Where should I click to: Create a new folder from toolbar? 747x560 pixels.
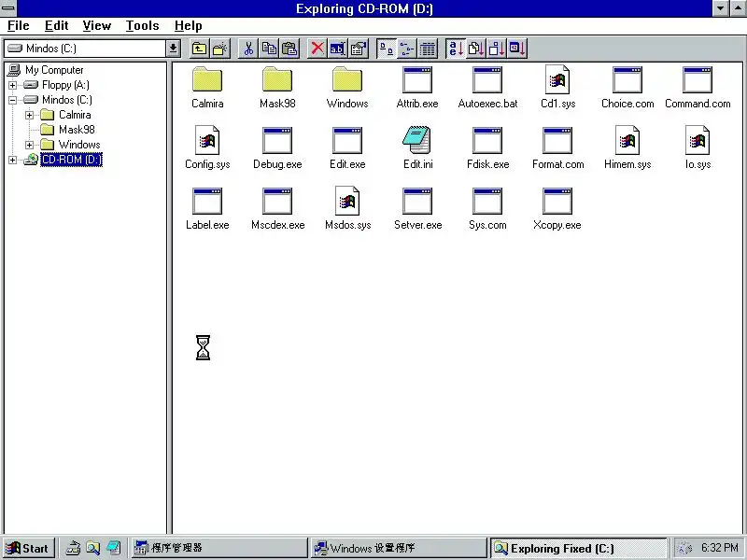point(220,49)
